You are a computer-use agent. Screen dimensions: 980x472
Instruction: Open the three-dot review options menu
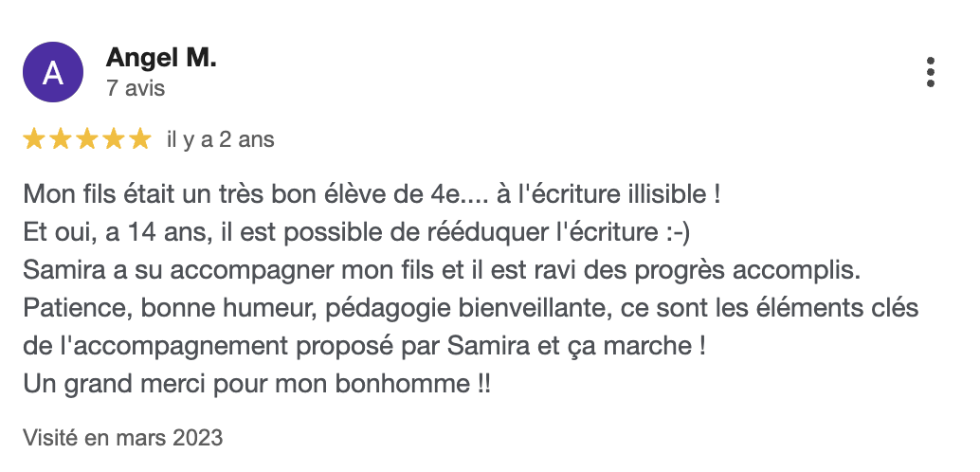[931, 73]
